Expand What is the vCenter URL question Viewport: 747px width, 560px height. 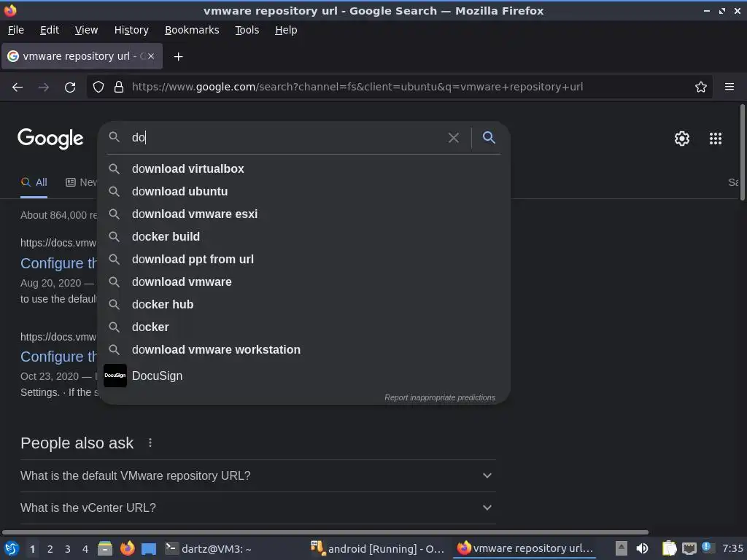[x=258, y=507]
